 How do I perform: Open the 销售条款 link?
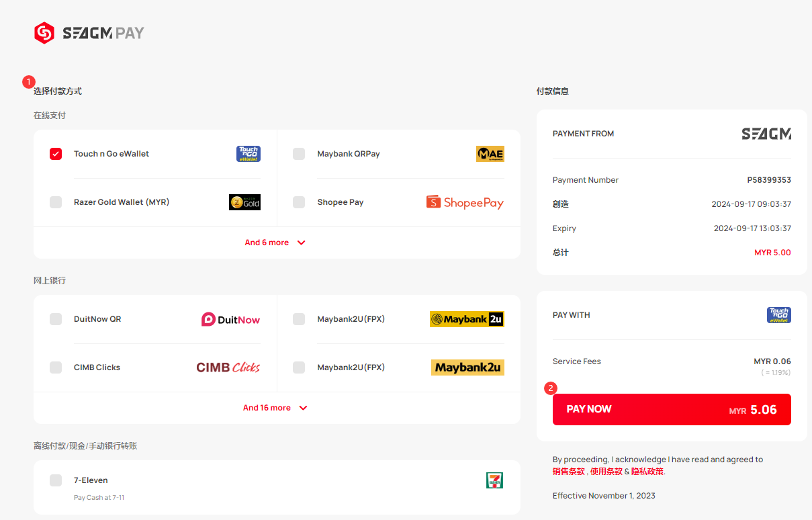click(569, 472)
